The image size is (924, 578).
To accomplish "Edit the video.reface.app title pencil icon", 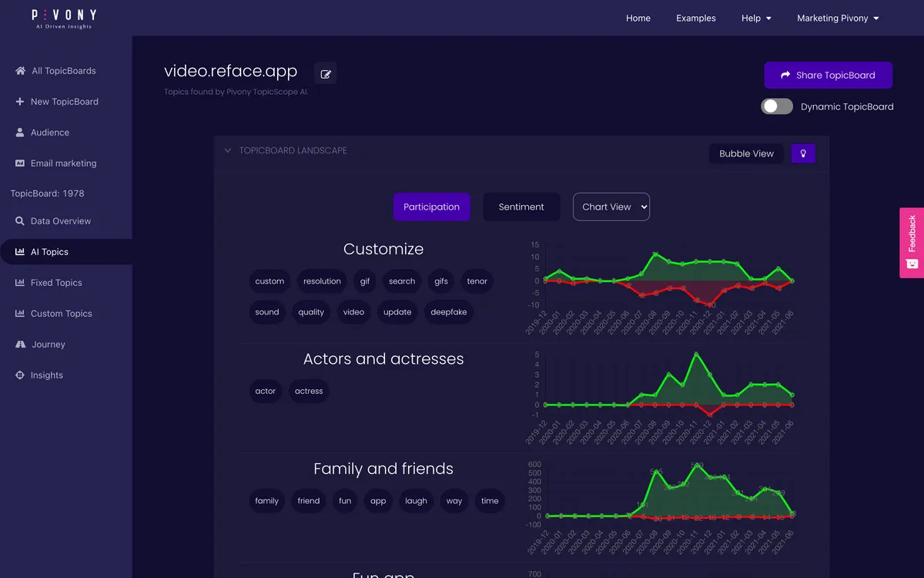I will coord(326,74).
